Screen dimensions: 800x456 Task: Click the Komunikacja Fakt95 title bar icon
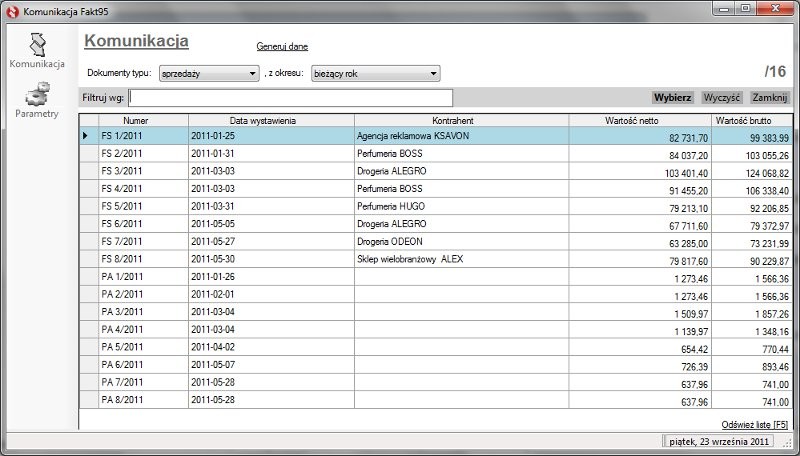click(x=11, y=8)
